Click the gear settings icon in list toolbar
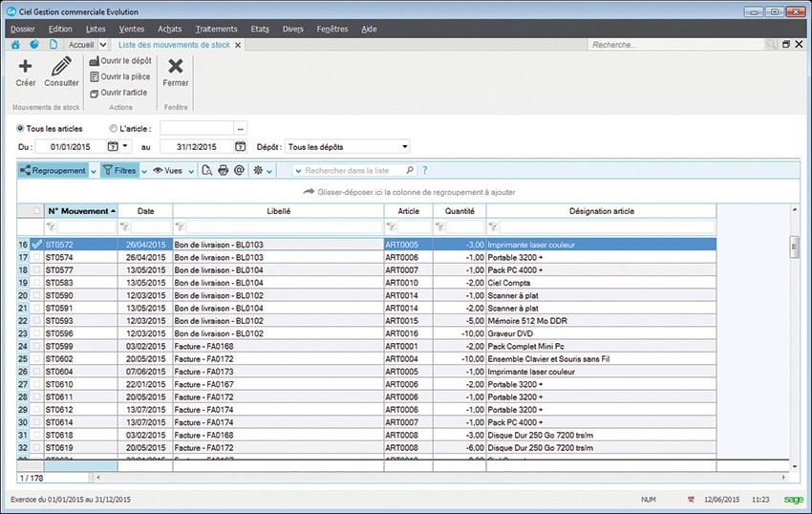Screen dimensions: 812x514 click(257, 170)
